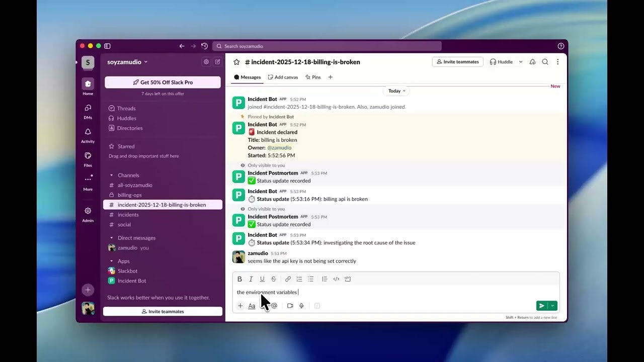Search within this channel

545,62
